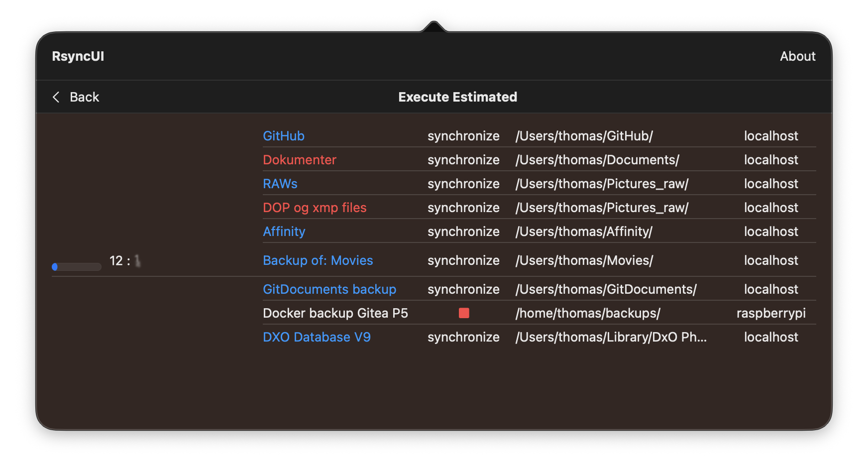Select the Affinity task name

284,232
